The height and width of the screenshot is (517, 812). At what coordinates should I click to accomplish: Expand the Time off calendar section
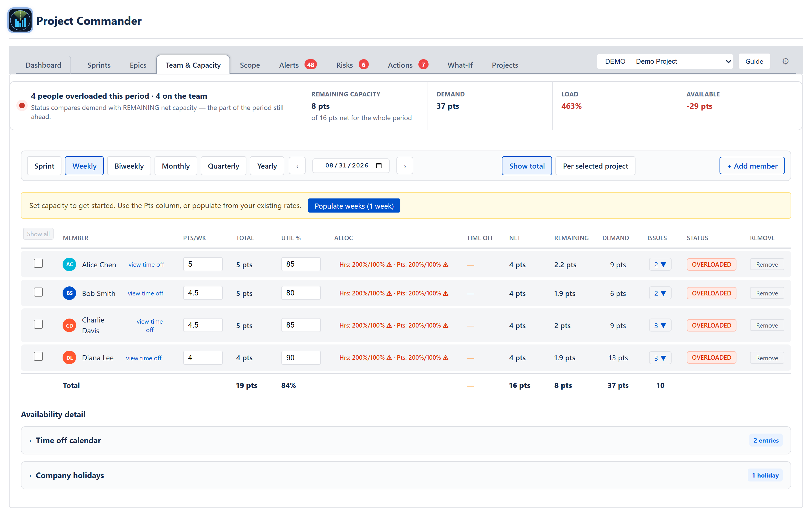(406, 440)
